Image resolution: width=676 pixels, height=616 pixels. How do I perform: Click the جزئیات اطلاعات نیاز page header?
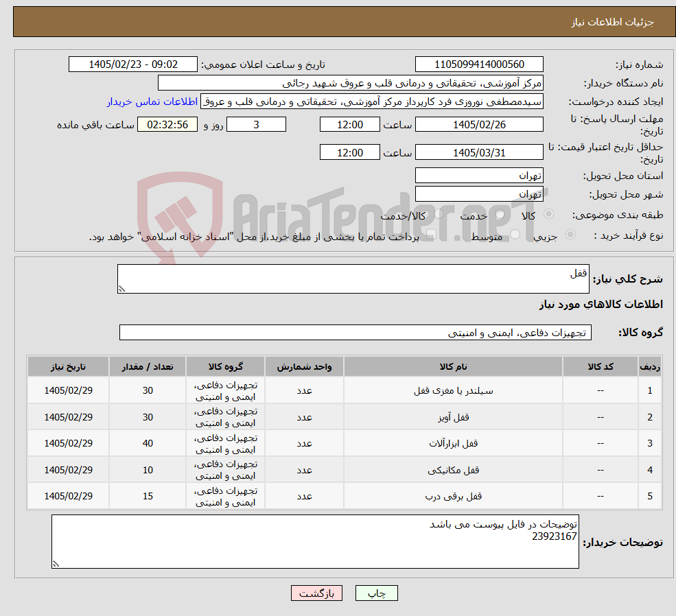613,22
